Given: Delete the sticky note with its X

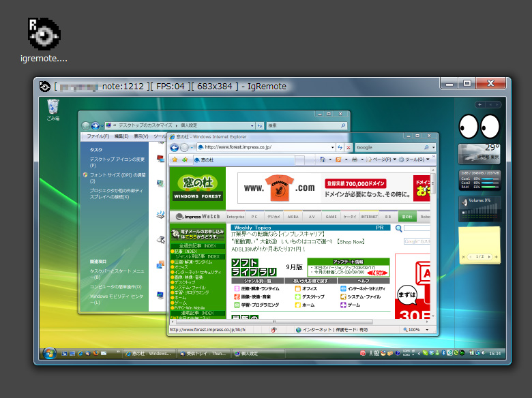Looking at the screenshot, I should point(464,257).
